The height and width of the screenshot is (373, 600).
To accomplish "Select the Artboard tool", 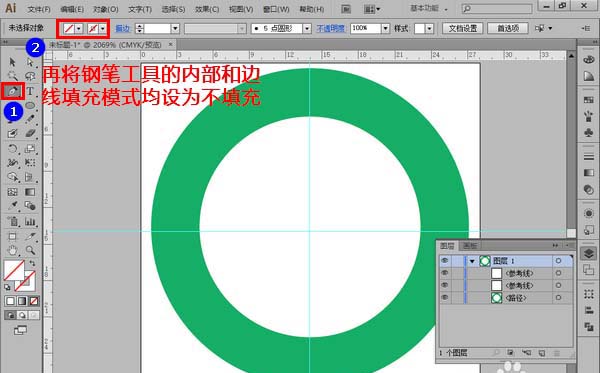I will [x=12, y=236].
